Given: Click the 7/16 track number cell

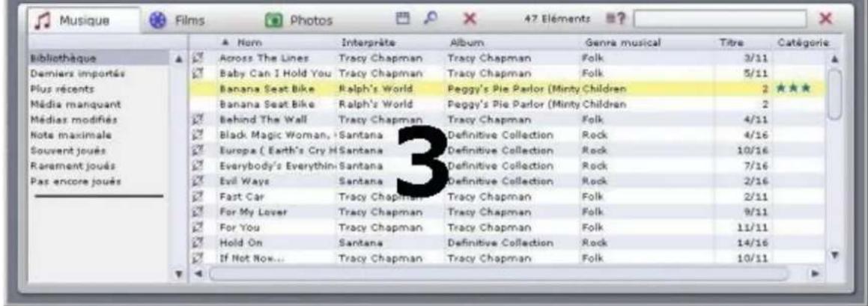Looking at the screenshot, I should click(756, 166).
